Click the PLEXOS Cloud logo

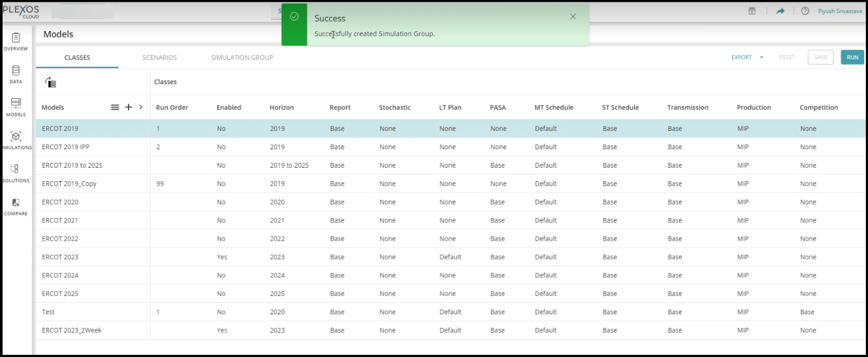pos(21,11)
